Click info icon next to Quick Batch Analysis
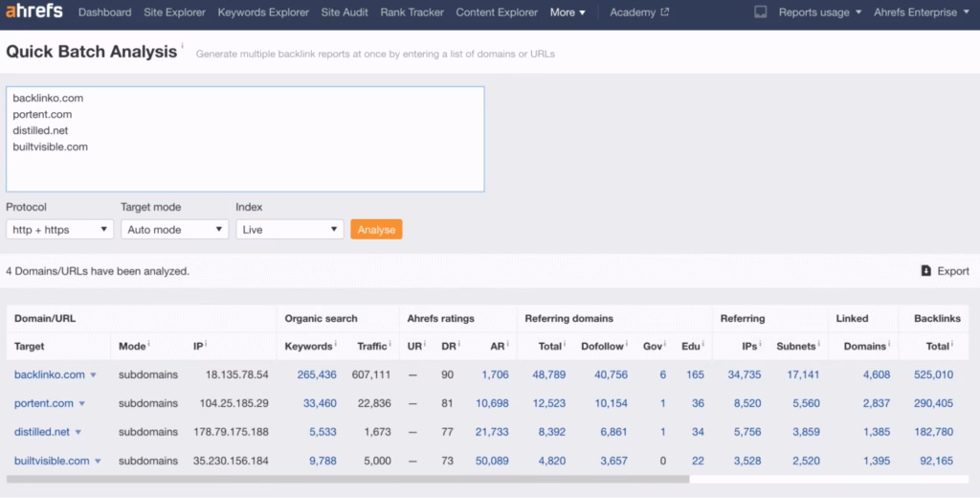 (182, 46)
